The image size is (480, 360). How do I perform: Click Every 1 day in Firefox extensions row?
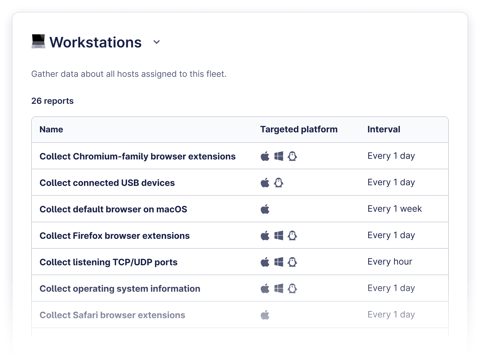(x=391, y=235)
